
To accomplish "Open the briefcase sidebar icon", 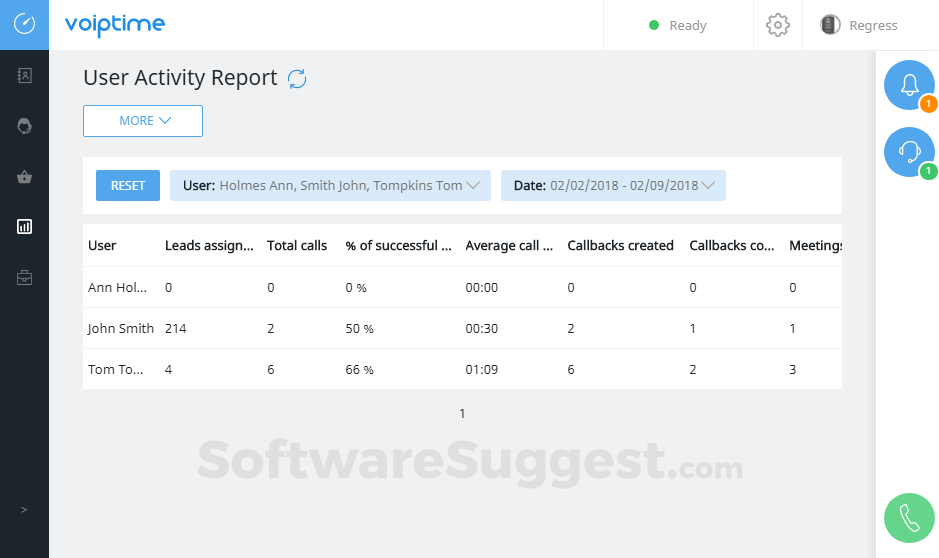I will (x=24, y=278).
